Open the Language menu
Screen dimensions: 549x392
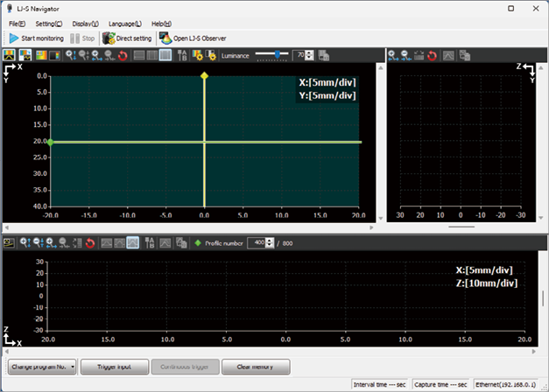point(125,23)
